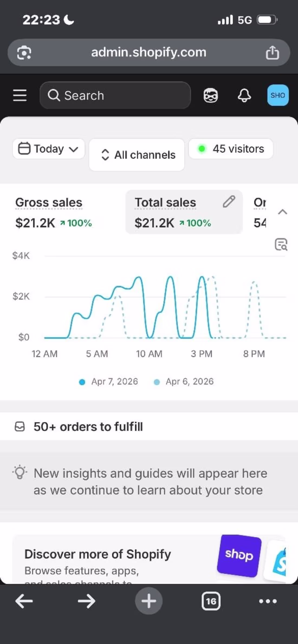
Task: Click the up-down arrows in All channels
Action: (105, 155)
